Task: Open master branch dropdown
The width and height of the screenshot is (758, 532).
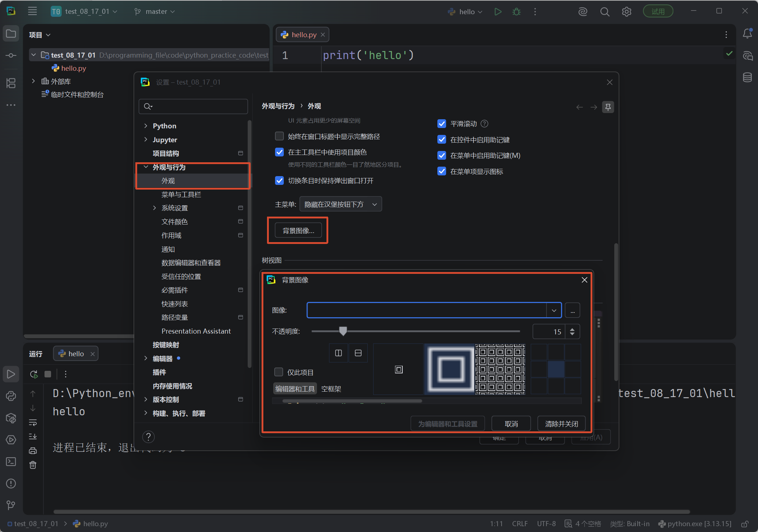Action: click(x=155, y=12)
